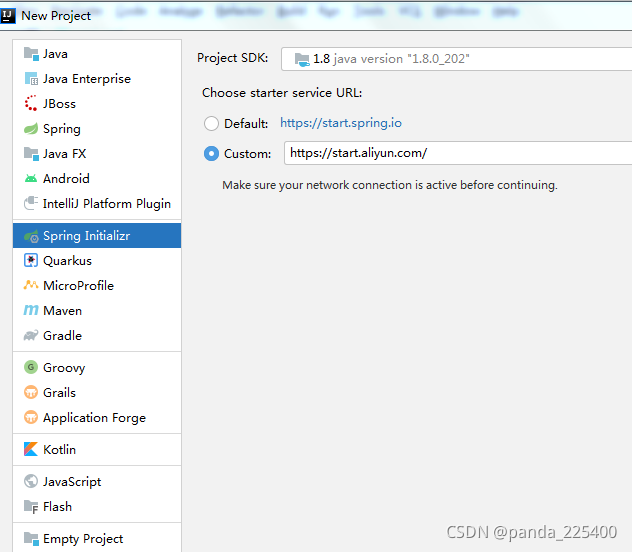The image size is (632, 552).
Task: Pick Groovy from the list
Action: tap(64, 368)
